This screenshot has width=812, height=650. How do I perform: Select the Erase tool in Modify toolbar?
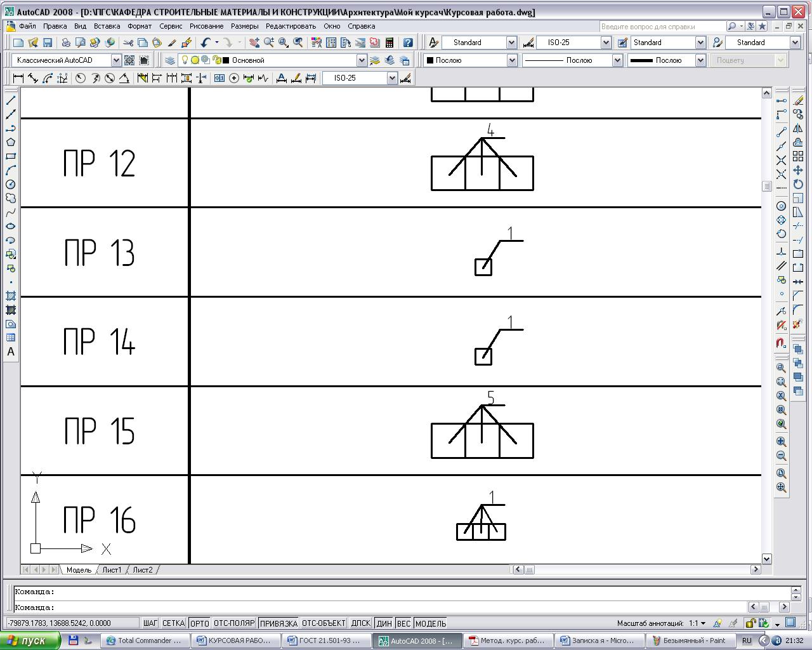pyautogui.click(x=798, y=100)
